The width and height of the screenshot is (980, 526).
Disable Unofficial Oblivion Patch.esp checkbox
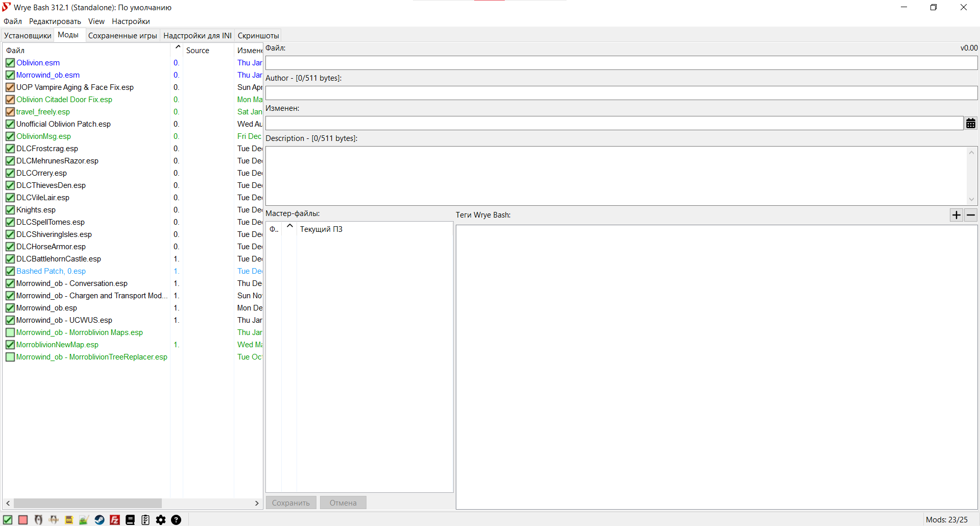[10, 124]
